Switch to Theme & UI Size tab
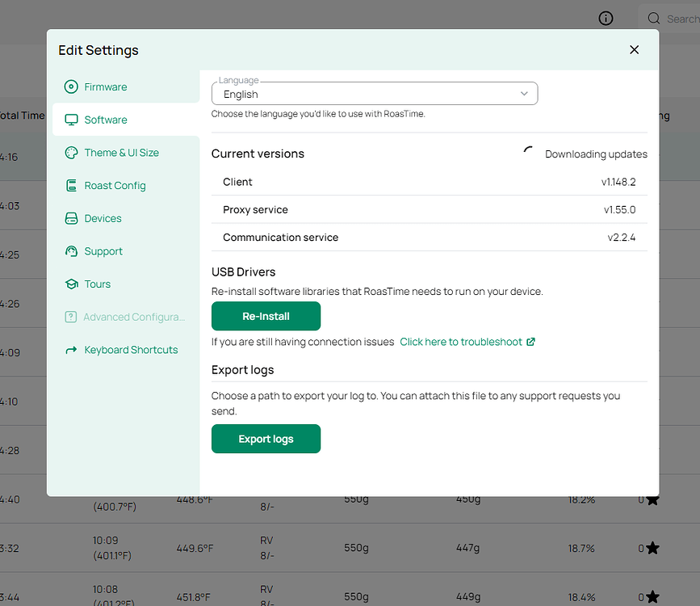This screenshot has width=700, height=606. click(x=121, y=153)
